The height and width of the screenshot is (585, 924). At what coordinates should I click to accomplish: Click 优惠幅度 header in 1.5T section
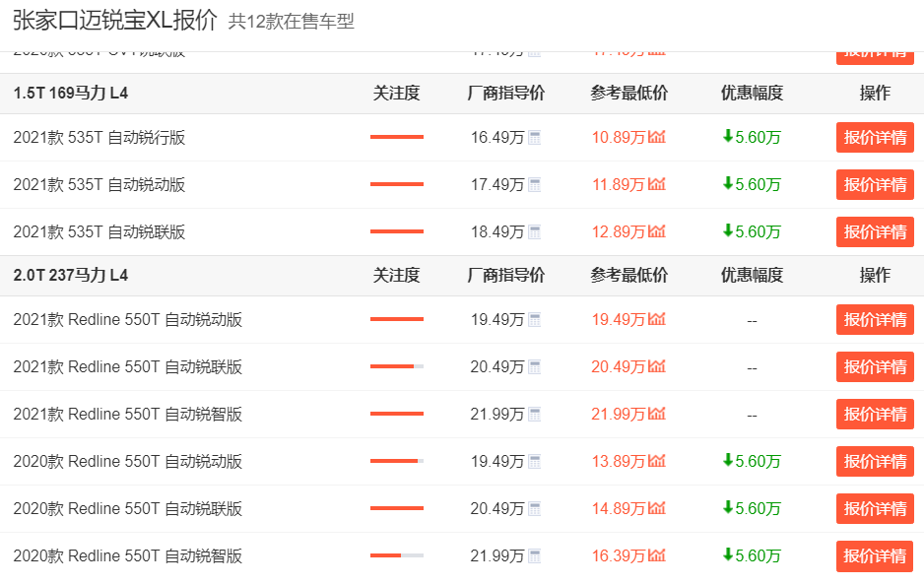click(x=752, y=94)
